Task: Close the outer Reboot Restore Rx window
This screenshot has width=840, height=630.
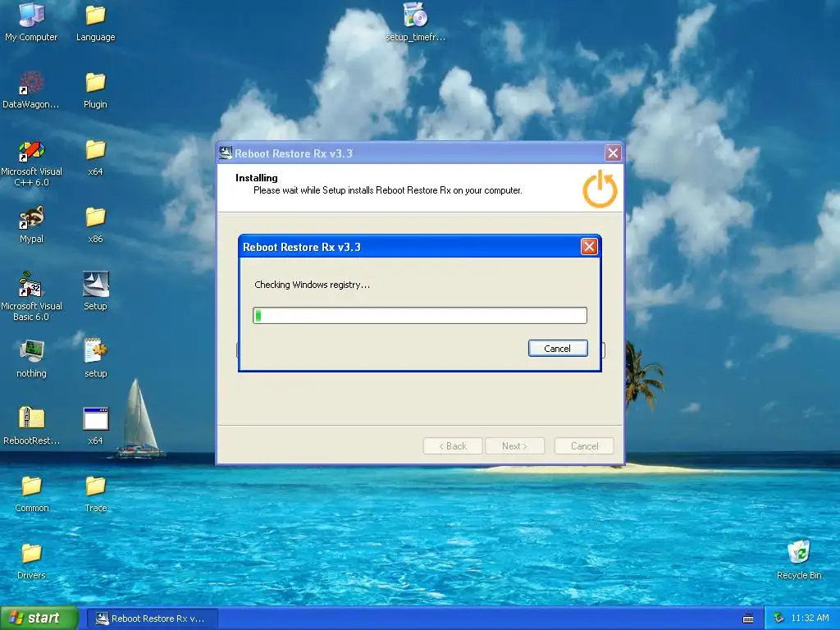Action: tap(613, 153)
